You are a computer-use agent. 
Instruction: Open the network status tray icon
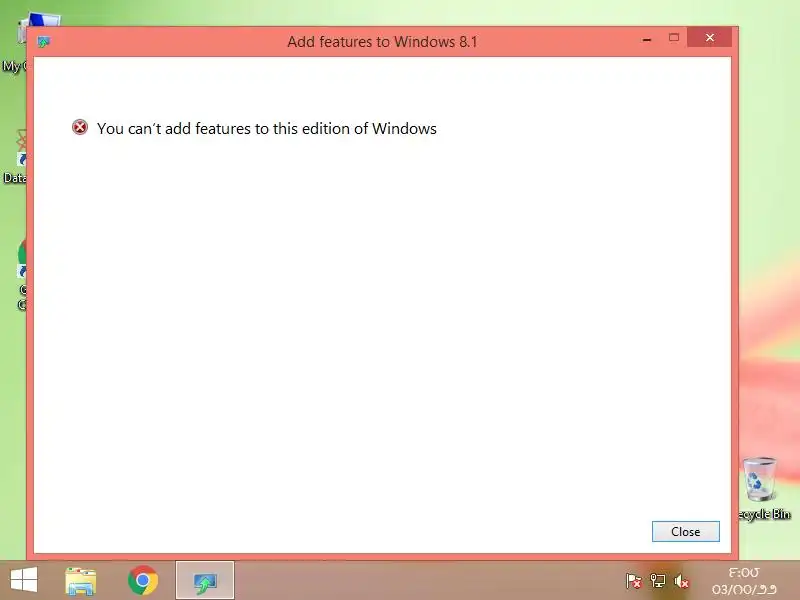658,581
